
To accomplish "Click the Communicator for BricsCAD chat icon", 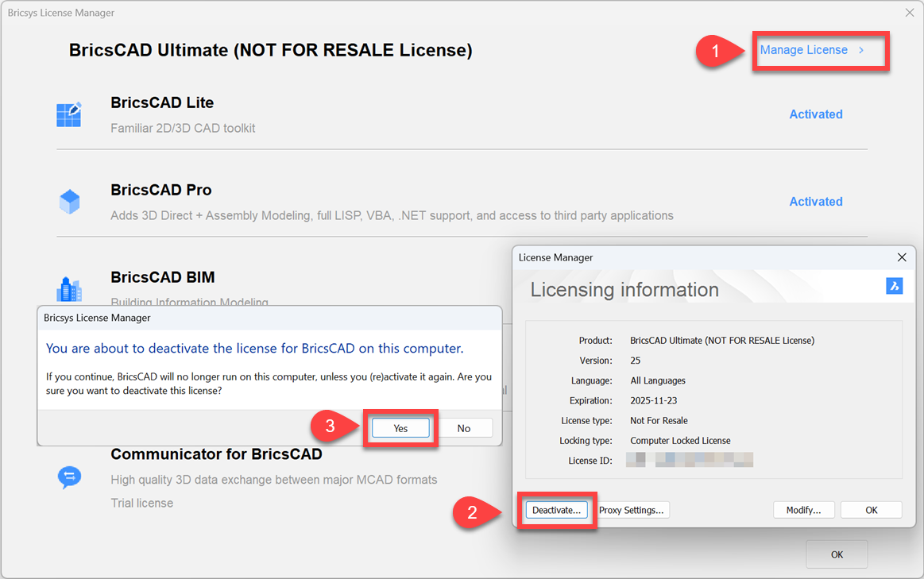I will pyautogui.click(x=70, y=477).
